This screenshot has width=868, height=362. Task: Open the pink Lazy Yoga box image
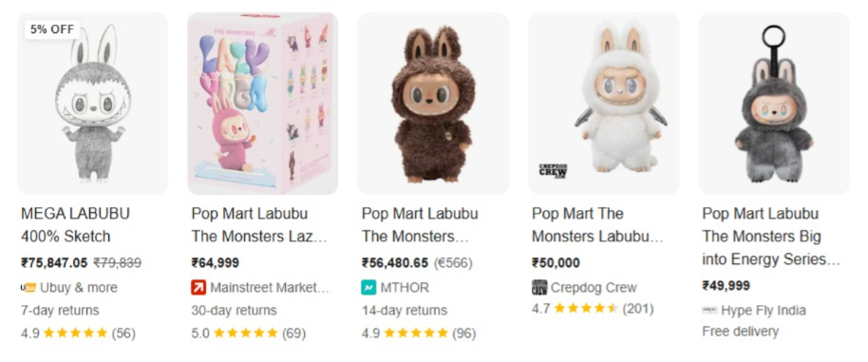point(262,104)
